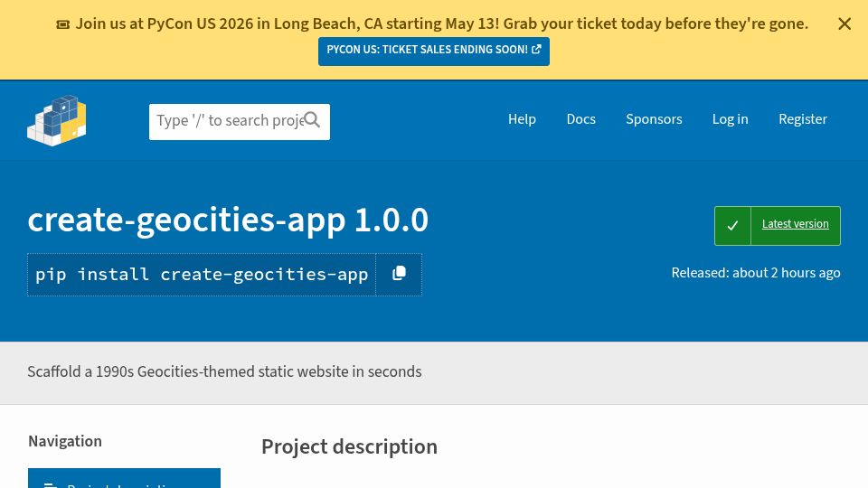The image size is (868, 488).
Task: Dismiss the PyCon announcement banner
Action: coord(844,23)
